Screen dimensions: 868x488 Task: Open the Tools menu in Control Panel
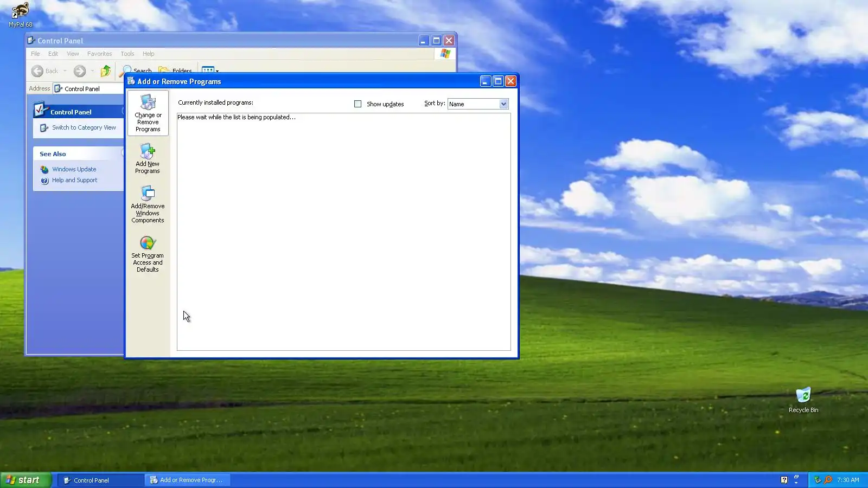point(127,54)
